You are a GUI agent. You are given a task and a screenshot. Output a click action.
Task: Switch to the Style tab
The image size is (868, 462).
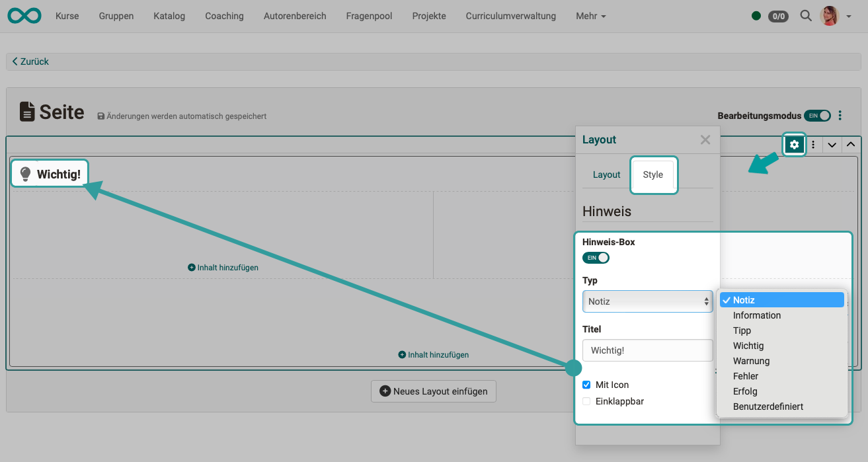click(653, 174)
